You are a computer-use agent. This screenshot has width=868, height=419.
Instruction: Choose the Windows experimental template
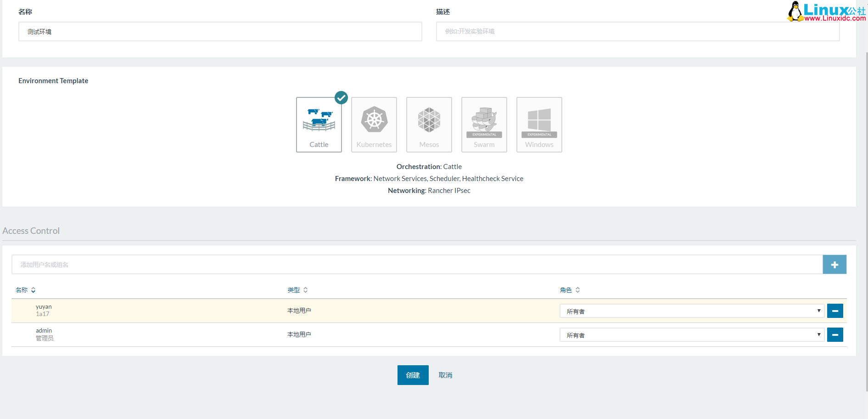(539, 125)
